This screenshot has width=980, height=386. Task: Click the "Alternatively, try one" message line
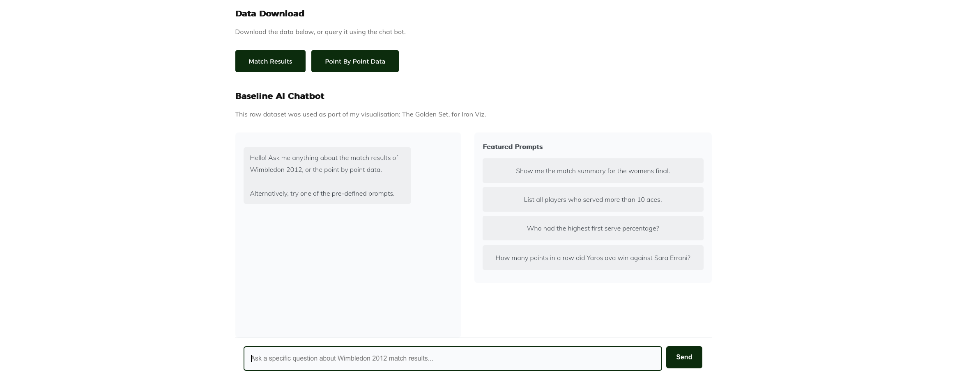click(322, 194)
